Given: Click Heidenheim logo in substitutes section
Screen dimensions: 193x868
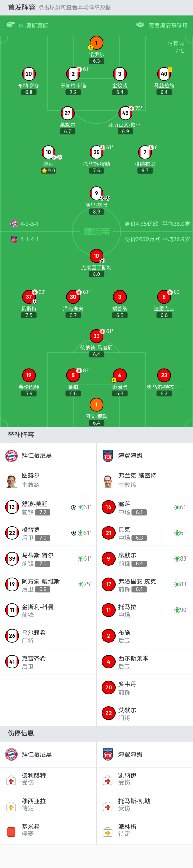Looking at the screenshot, I should click(108, 455).
